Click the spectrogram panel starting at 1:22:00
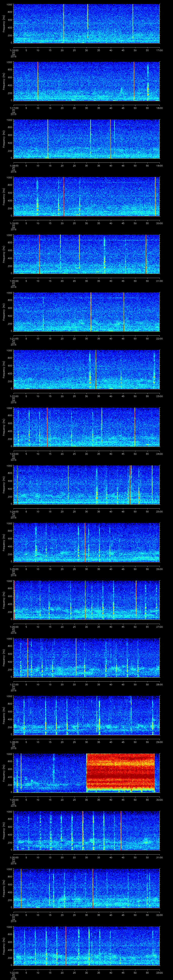 (x=87, y=369)
